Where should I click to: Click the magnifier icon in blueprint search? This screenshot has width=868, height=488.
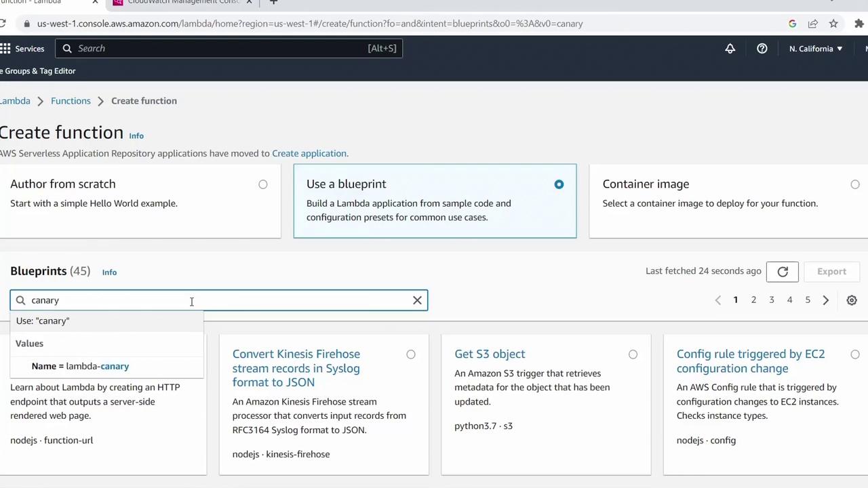tap(20, 300)
